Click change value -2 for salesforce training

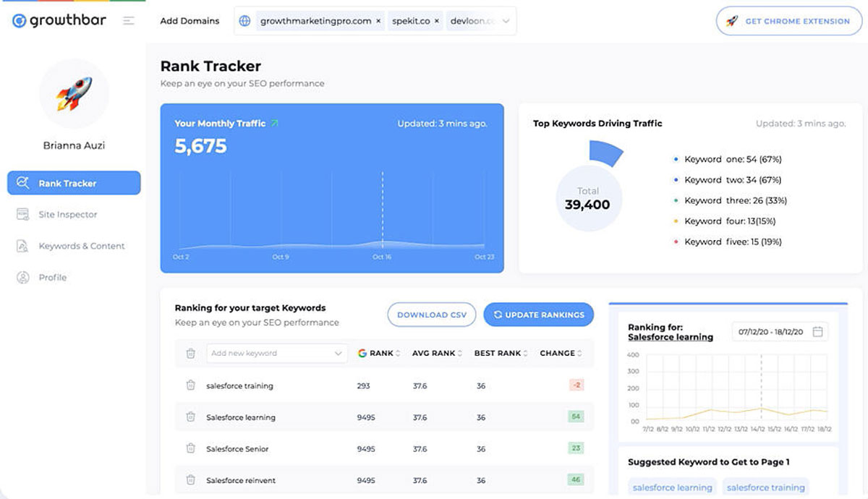pyautogui.click(x=576, y=385)
